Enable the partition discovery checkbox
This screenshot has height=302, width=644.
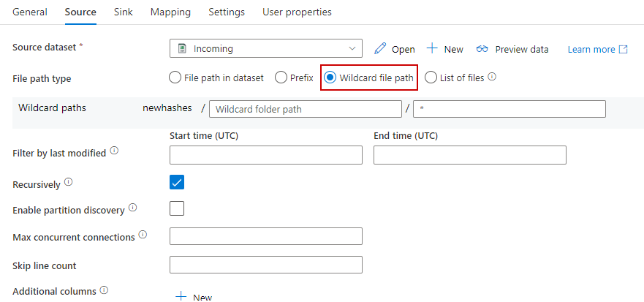[177, 209]
